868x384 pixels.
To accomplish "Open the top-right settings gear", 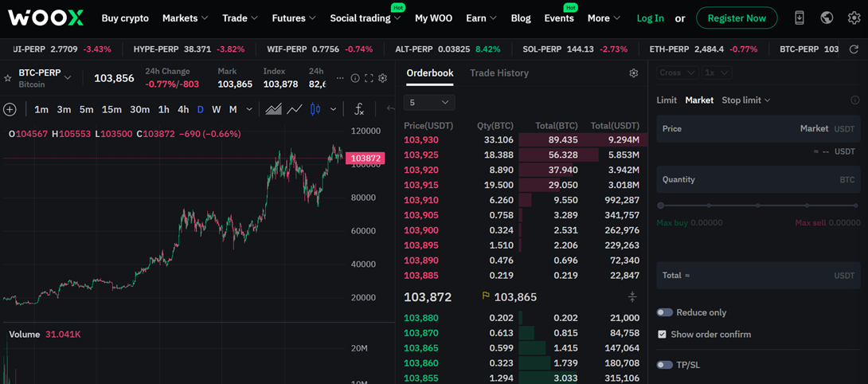I will tap(854, 18).
